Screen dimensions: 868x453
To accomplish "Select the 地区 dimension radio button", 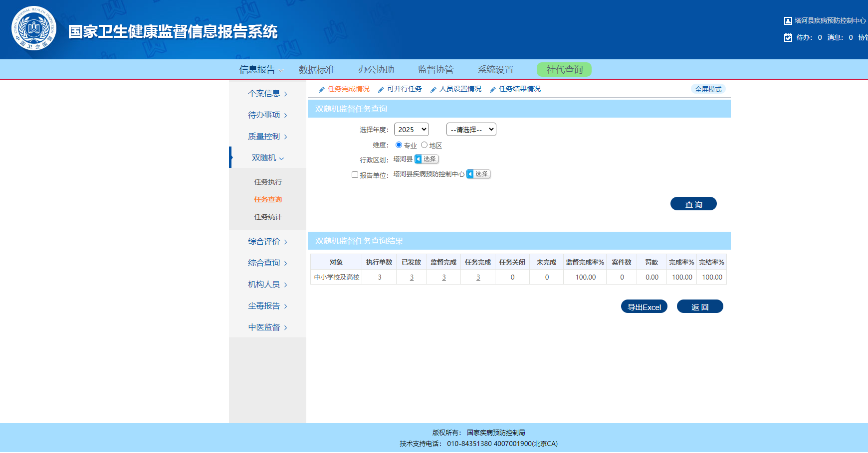I will [x=424, y=145].
